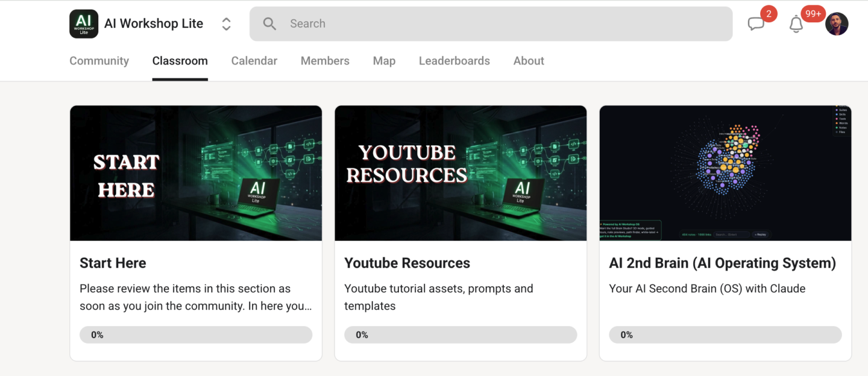Go to the Leaderboards tab
Image resolution: width=868 pixels, height=376 pixels.
454,61
